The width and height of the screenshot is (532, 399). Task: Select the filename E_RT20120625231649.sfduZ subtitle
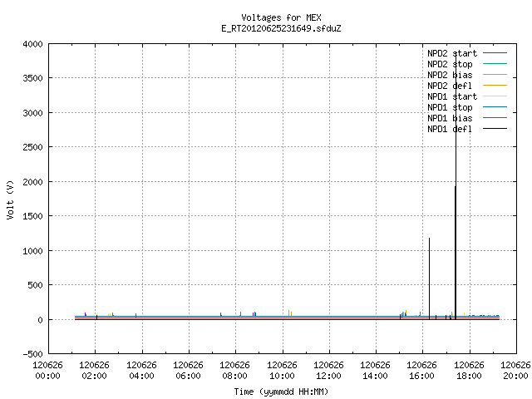[x=281, y=28]
